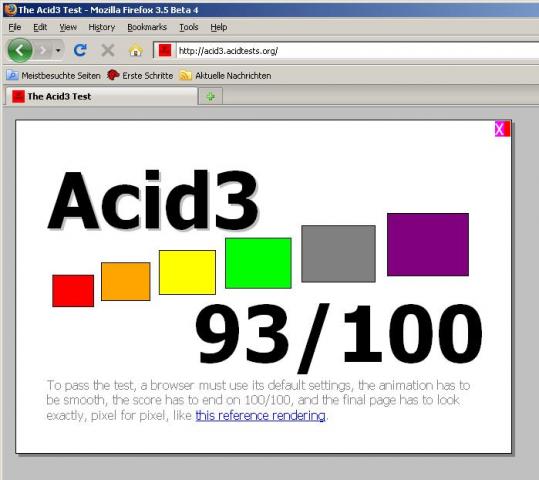Click the Stop loading X icon
The width and height of the screenshot is (539, 480).
(x=108, y=51)
